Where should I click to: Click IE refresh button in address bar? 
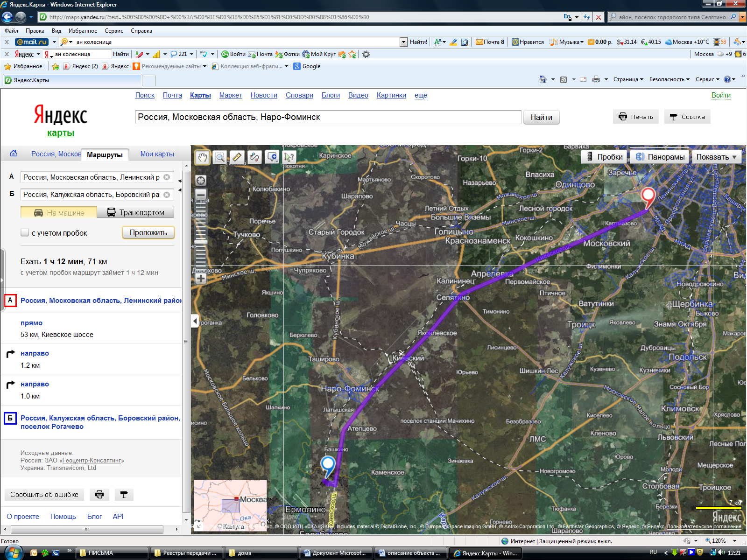point(587,17)
